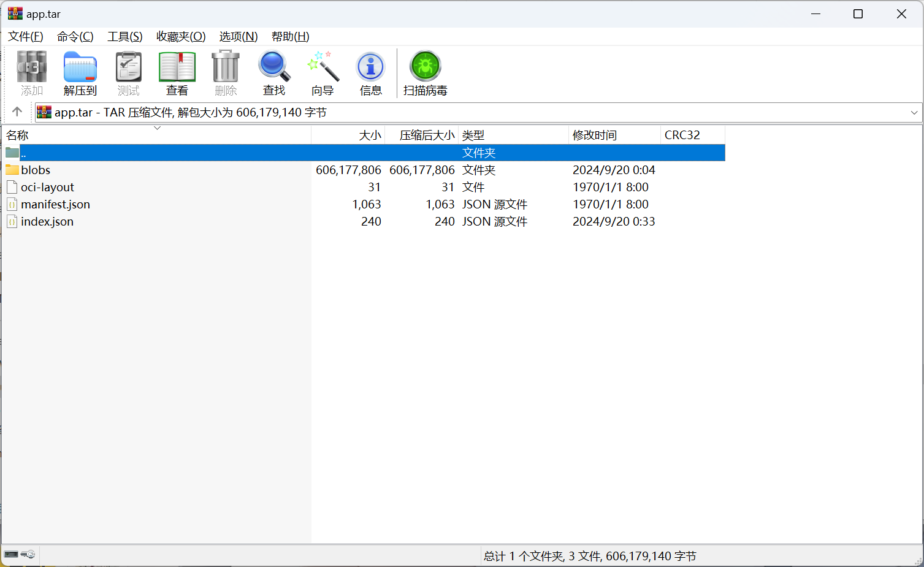Click the key icon in status bar
Screen dimensions: 924x567
[x=28, y=554]
